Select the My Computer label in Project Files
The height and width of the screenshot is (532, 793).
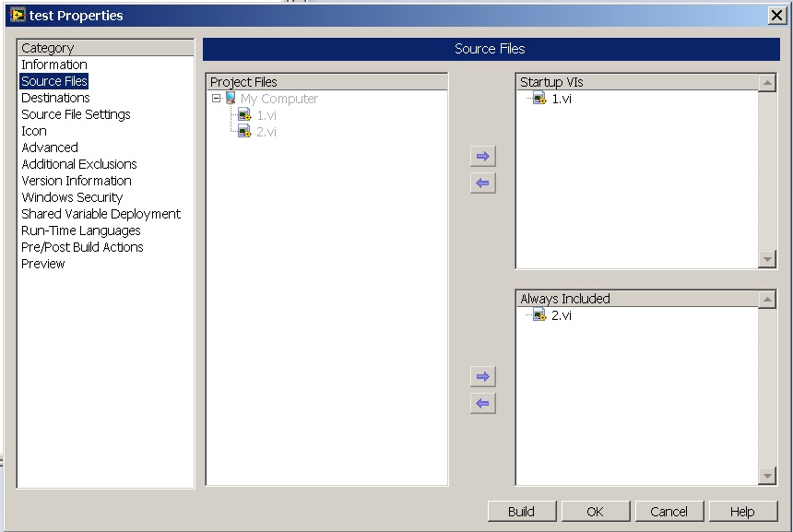click(x=279, y=99)
